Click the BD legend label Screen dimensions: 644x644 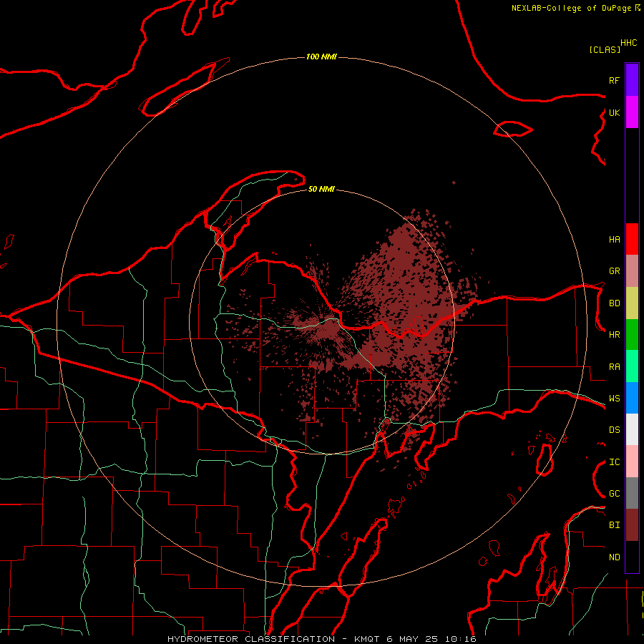pyautogui.click(x=614, y=303)
